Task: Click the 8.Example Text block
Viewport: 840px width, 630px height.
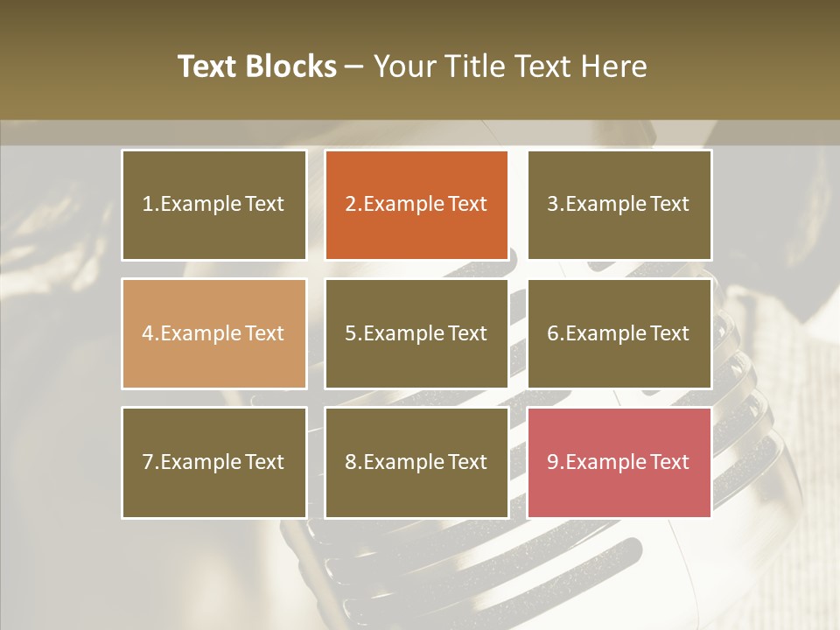Action: [x=416, y=462]
